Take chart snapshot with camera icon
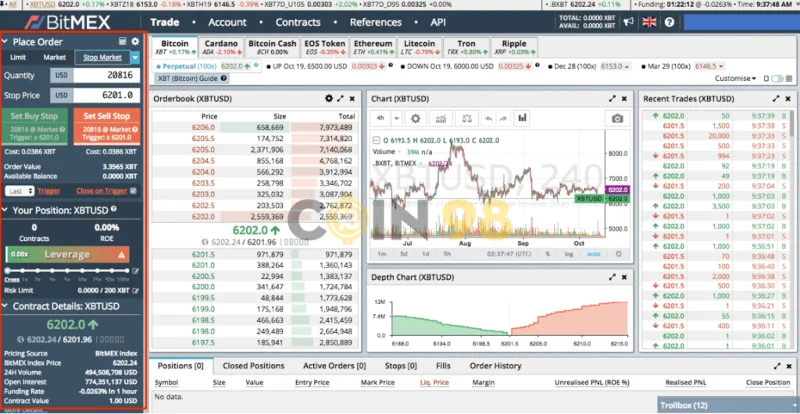Viewport: 800px width, 414px height. pos(617,118)
